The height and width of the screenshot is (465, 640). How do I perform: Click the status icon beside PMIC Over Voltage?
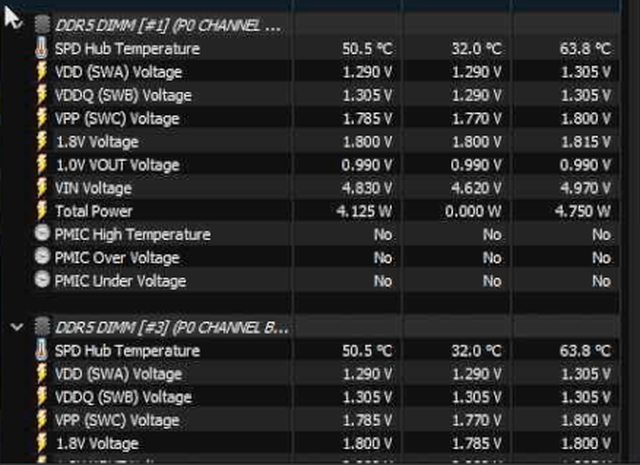point(42,258)
